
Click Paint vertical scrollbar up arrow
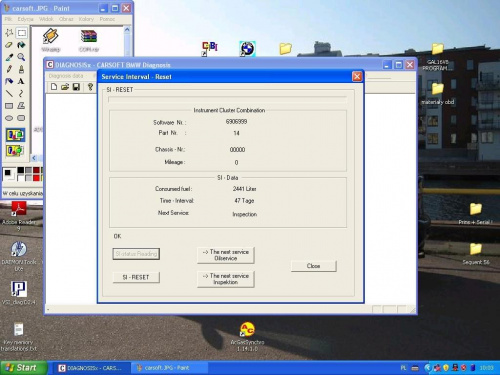point(127,30)
